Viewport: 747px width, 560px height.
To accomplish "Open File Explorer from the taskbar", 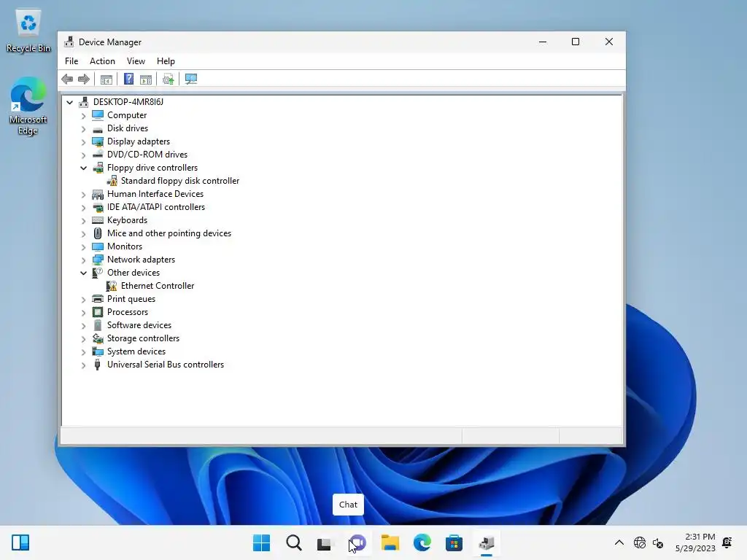I will pyautogui.click(x=390, y=542).
